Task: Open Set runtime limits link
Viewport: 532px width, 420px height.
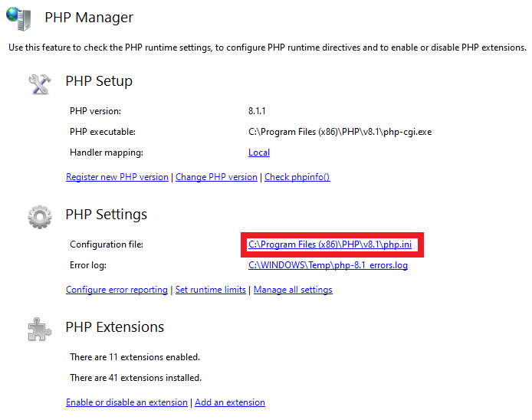Action: [x=210, y=290]
